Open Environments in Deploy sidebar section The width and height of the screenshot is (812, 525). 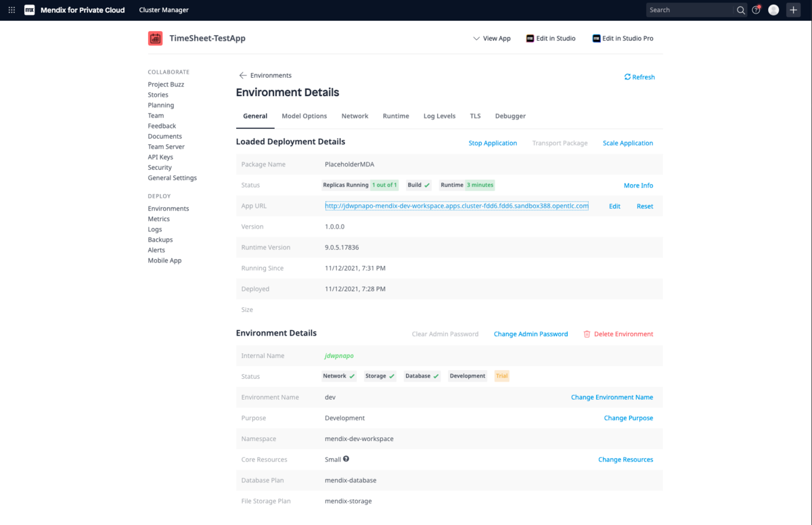point(168,208)
